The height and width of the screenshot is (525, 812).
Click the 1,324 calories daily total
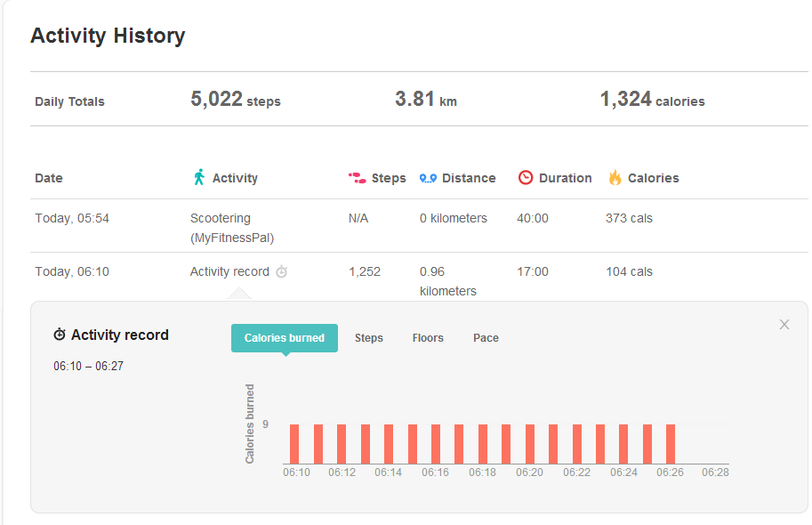pos(652,100)
